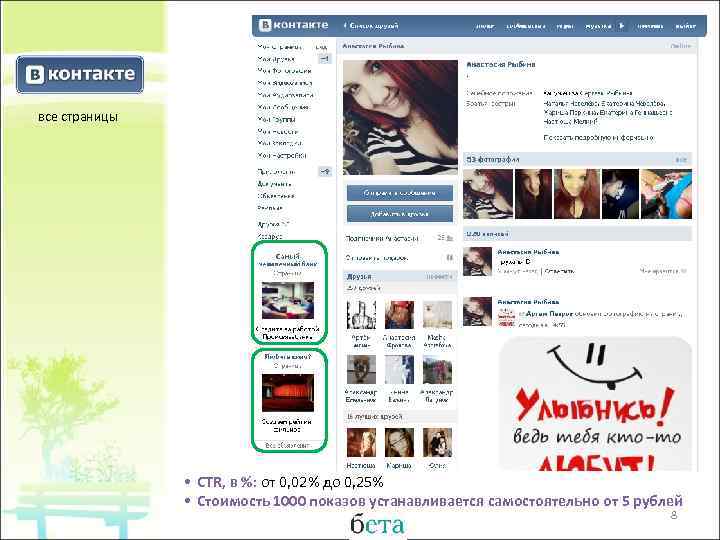The height and width of the screenshot is (540, 720).
Task: Click the all ads link below the ads
Action: [x=288, y=445]
